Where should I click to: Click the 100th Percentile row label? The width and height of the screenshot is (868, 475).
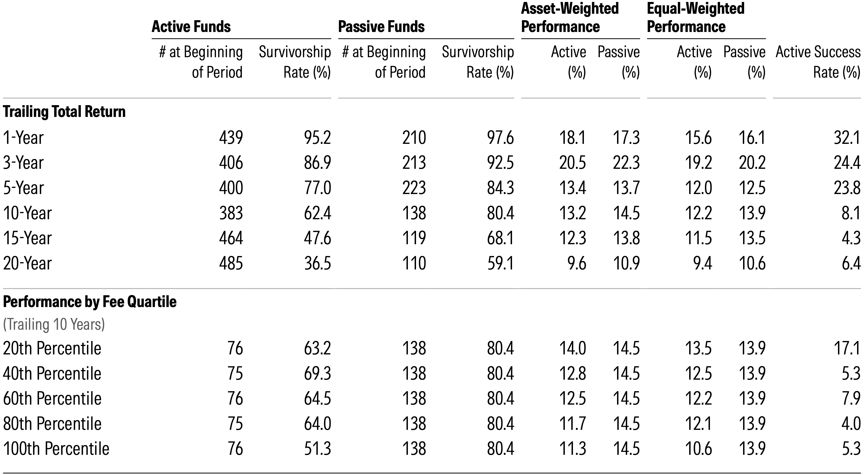(x=56, y=449)
